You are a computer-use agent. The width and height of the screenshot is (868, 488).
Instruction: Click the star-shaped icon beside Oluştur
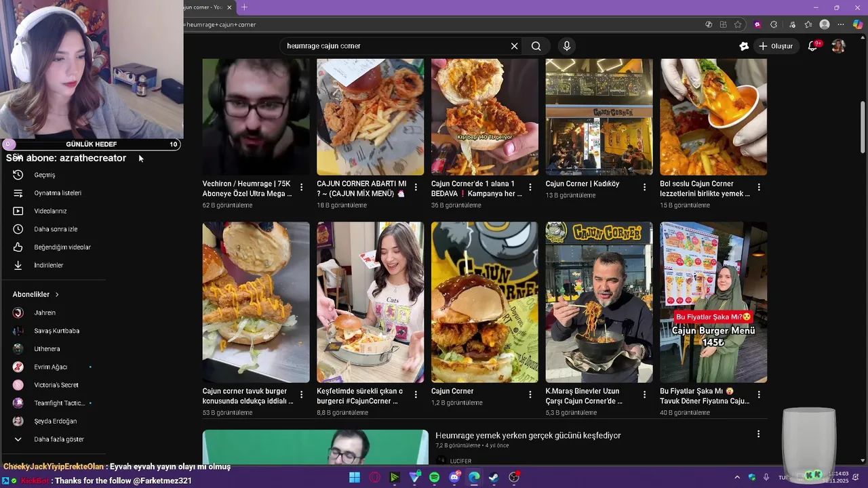(x=744, y=46)
